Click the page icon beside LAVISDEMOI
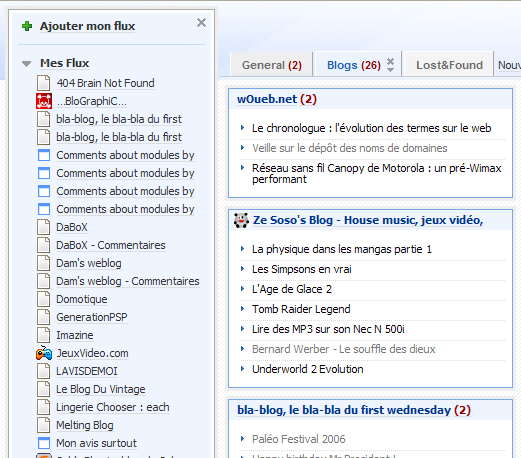 coord(44,371)
